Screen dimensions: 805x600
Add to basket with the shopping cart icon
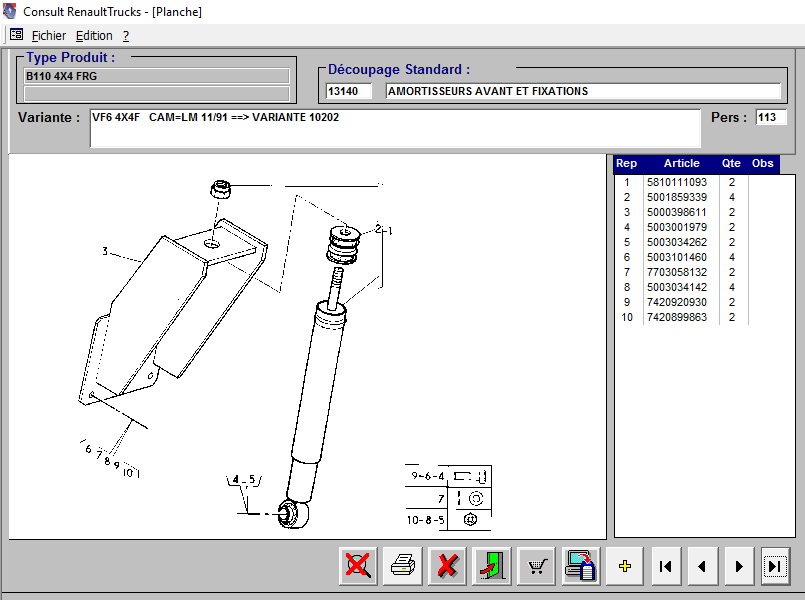pyautogui.click(x=538, y=566)
